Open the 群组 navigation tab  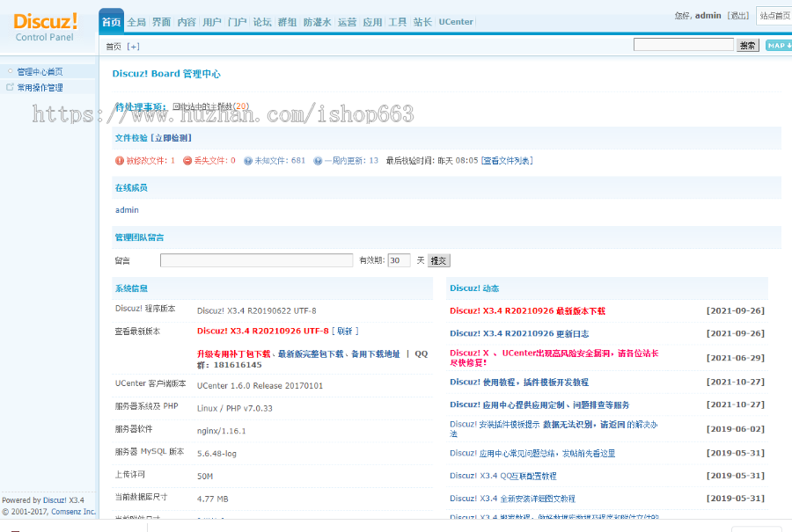pos(287,22)
